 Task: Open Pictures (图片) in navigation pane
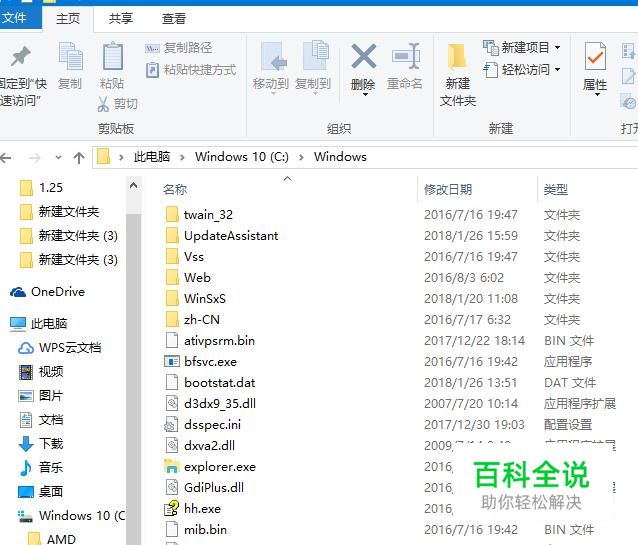click(41, 396)
